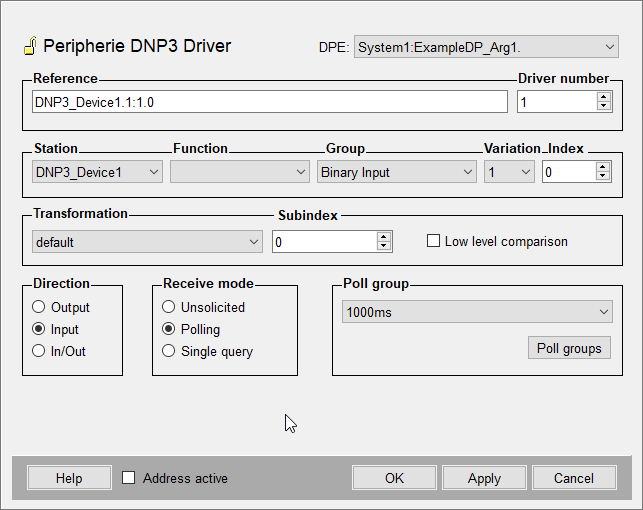Click the Poll groups button
The width and height of the screenshot is (643, 510).
568,348
